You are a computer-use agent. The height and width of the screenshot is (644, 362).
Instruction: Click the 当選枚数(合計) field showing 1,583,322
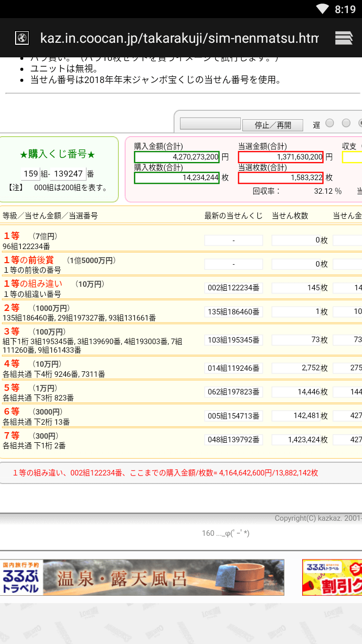coord(280,178)
